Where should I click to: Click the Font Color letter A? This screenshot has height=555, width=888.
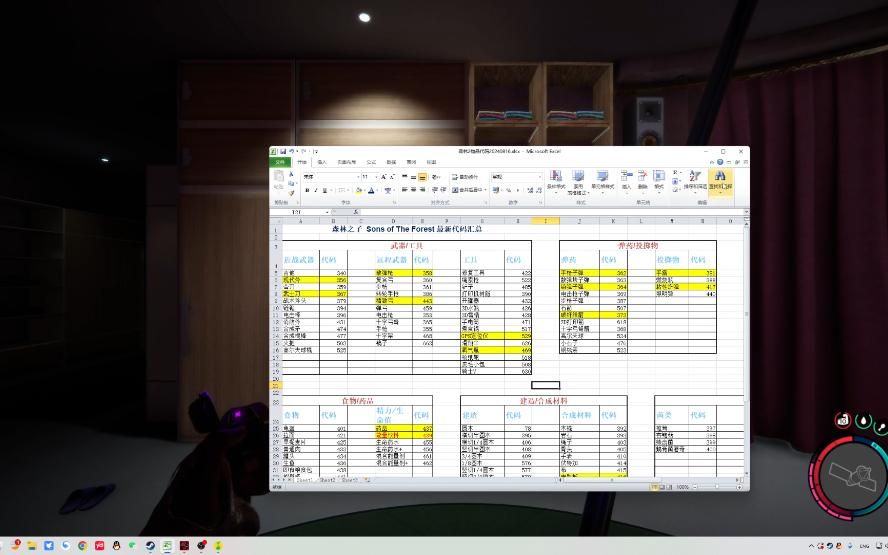(371, 190)
